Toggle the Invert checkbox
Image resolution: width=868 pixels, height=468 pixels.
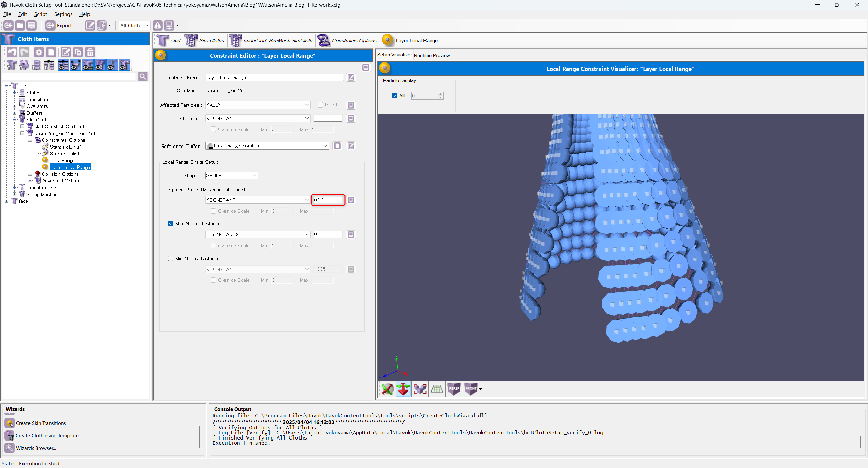pos(320,105)
